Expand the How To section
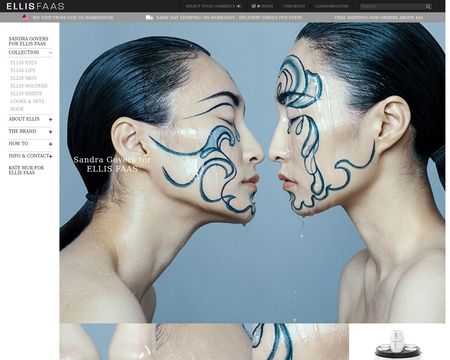This screenshot has height=360, width=450. [50, 144]
